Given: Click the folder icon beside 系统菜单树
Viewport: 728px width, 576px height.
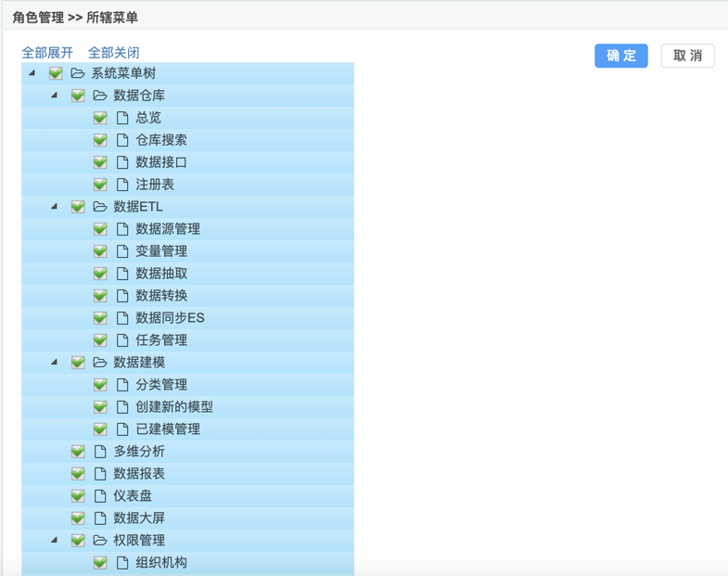Looking at the screenshot, I should tap(78, 73).
